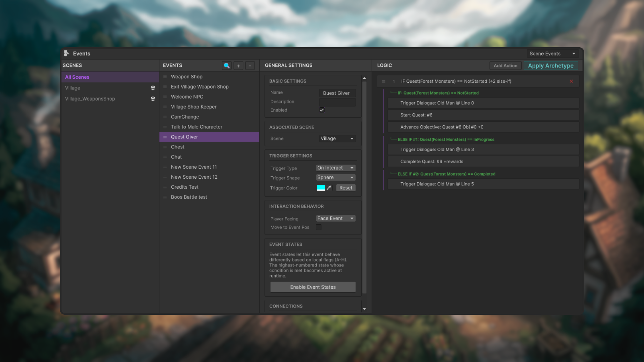Click drag handle beside Credits Test
This screenshot has height=362, width=644.
[x=165, y=187]
